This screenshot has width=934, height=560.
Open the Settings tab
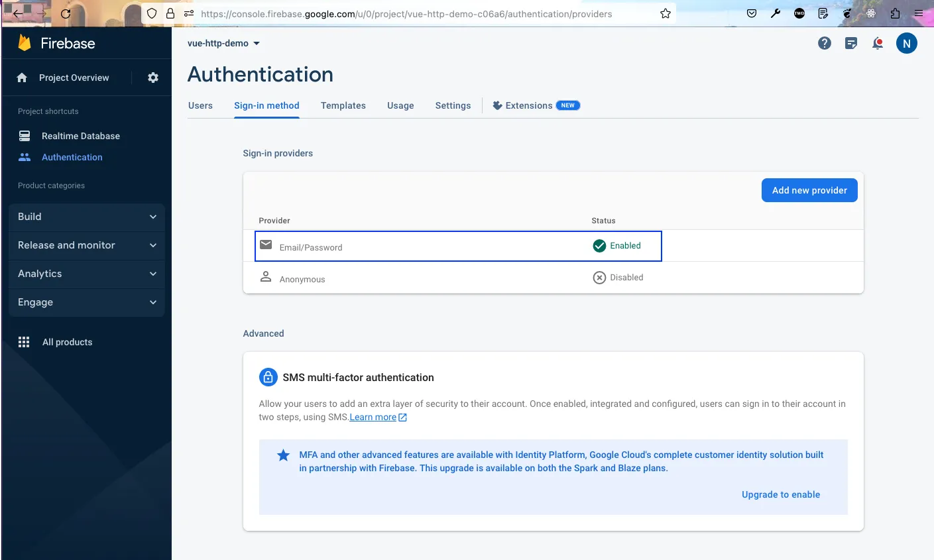[453, 105]
